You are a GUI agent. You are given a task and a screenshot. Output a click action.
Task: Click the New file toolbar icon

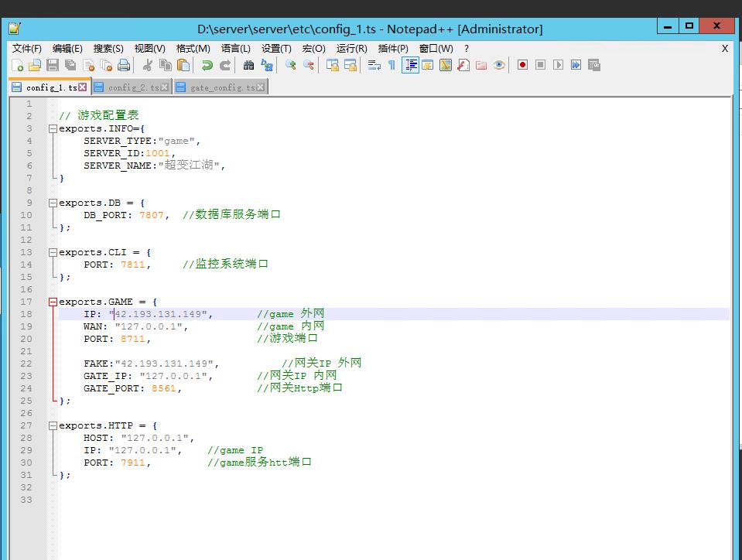pyautogui.click(x=17, y=66)
